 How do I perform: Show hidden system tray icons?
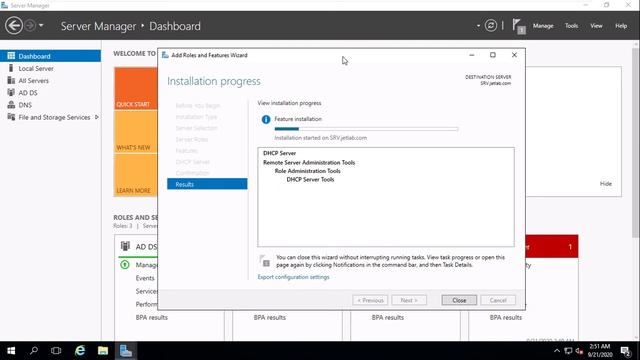point(557,351)
